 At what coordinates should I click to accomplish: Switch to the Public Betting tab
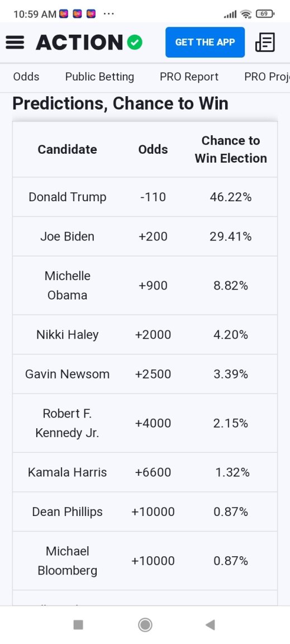(99, 77)
